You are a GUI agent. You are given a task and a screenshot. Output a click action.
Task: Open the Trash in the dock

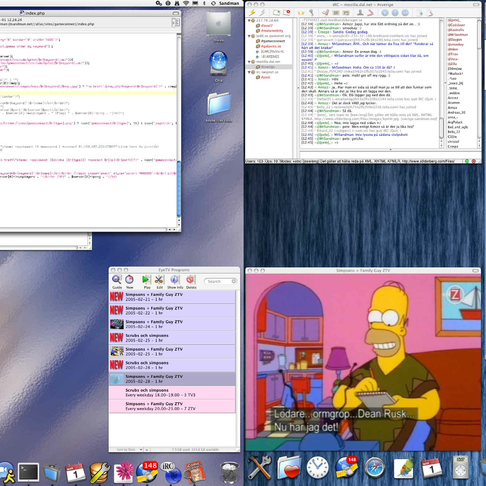(x=229, y=472)
